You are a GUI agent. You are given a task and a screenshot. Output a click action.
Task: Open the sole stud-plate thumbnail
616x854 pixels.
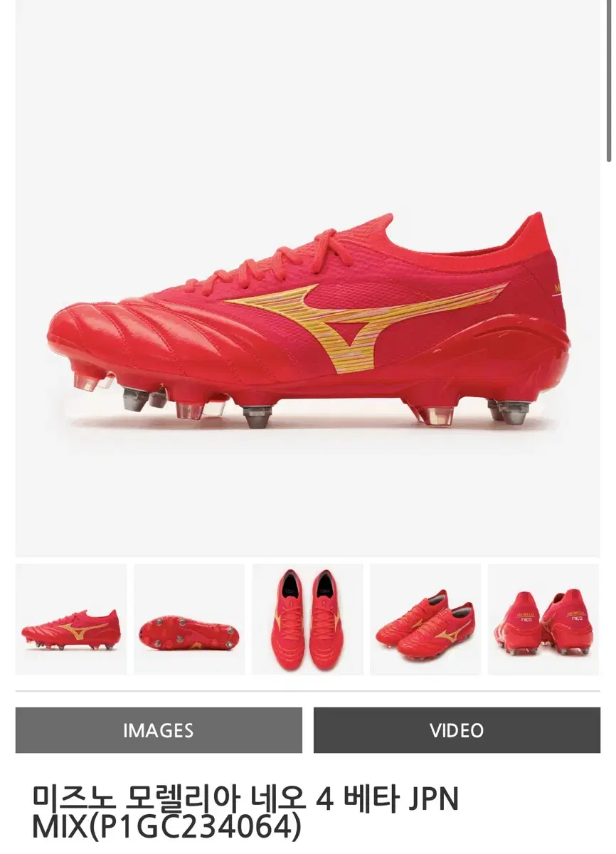coord(189,619)
